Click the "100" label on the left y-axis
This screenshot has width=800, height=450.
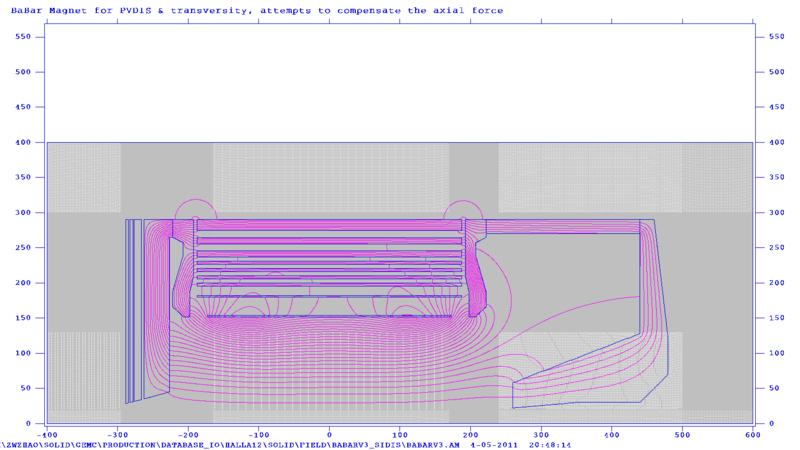[23, 353]
